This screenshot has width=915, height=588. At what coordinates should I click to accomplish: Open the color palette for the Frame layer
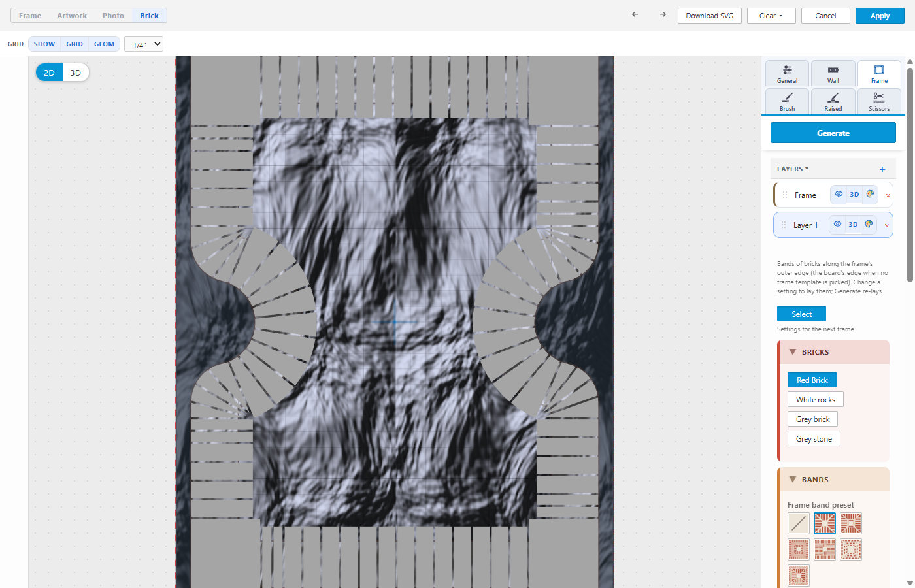870,194
